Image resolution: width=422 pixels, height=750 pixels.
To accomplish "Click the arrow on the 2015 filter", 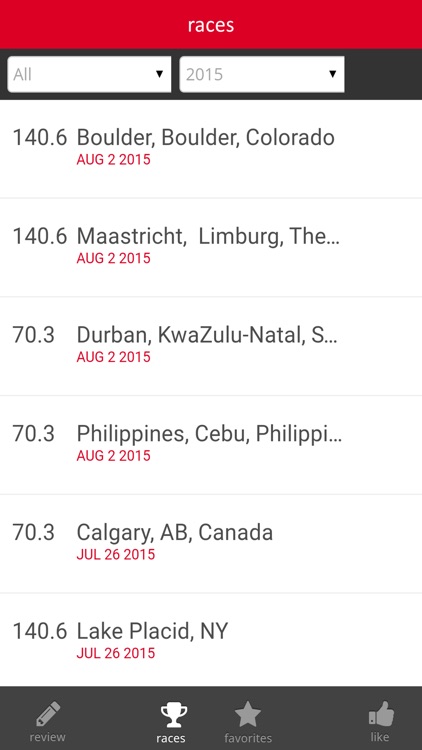I will 332,74.
